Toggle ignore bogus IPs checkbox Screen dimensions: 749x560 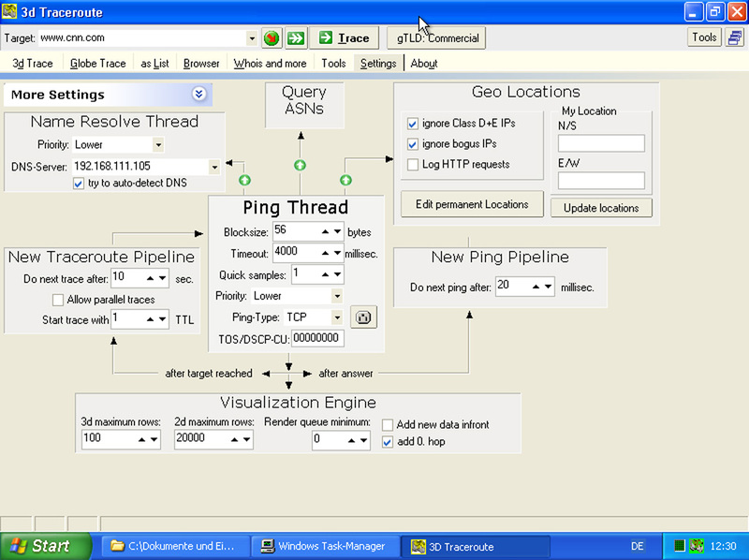tap(413, 144)
